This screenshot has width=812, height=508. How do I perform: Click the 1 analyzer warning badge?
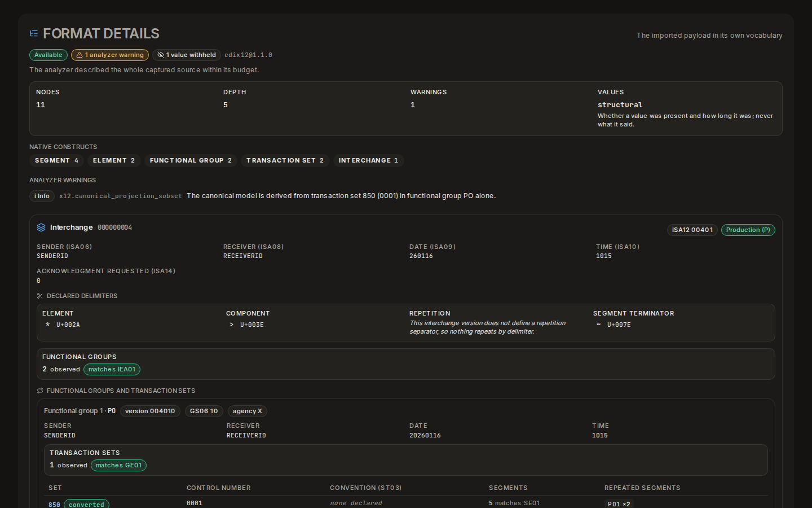coord(110,55)
